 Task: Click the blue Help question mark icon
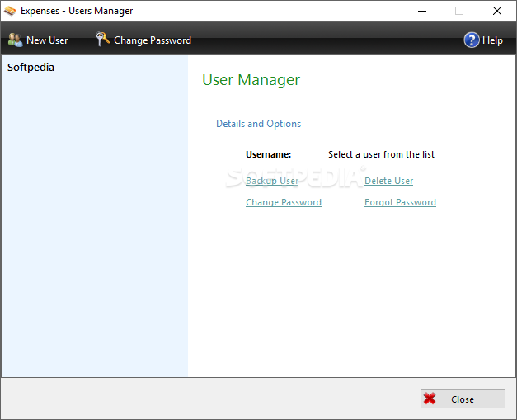coord(472,40)
